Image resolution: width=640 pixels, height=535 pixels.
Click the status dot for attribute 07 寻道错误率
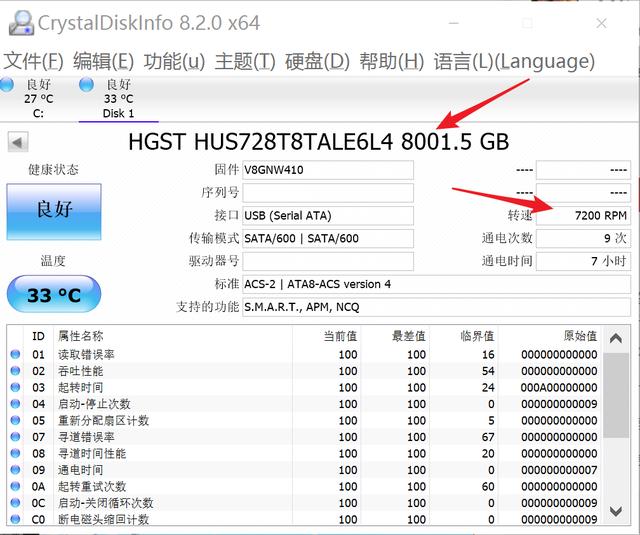15,437
